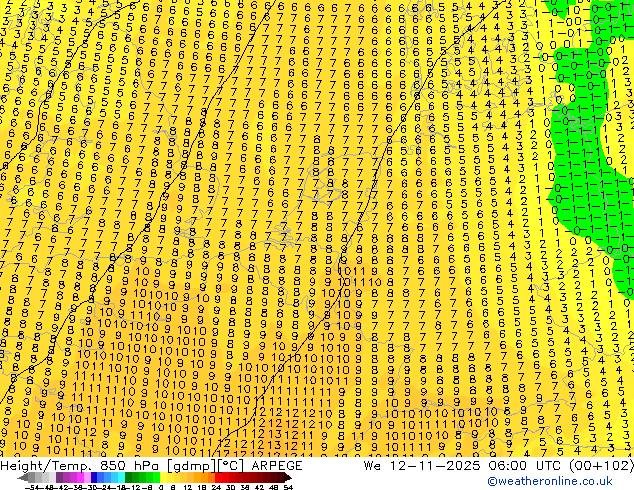Viewport: 634px width, 490px height.
Task: Click the dark green -12 legend swatch
Action: 129,478
